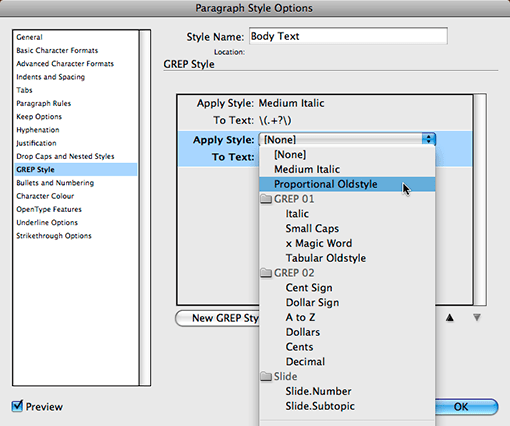
Task: Move GREP style down with arrow
Action: click(477, 318)
